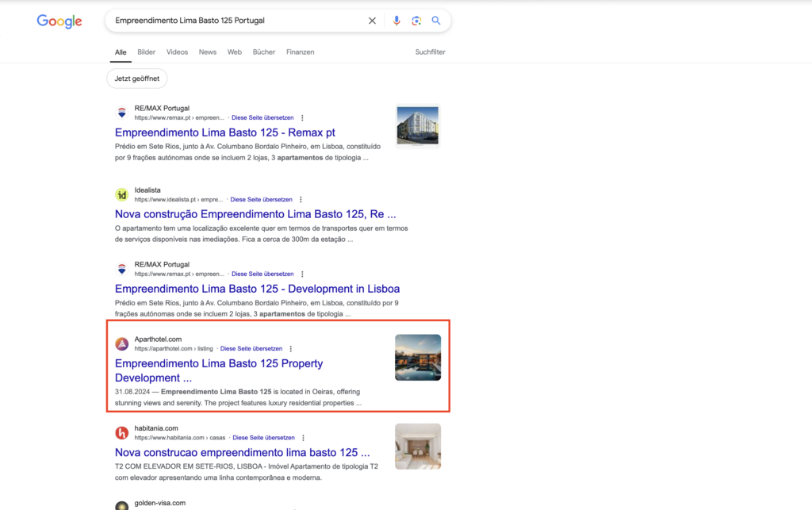Switch to the News tab

coord(208,52)
